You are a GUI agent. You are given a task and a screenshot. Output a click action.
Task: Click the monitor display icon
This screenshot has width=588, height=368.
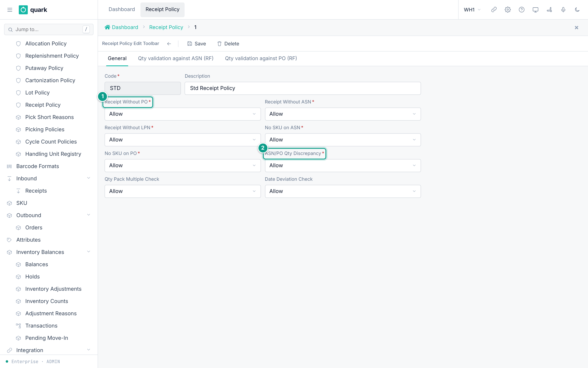point(535,10)
